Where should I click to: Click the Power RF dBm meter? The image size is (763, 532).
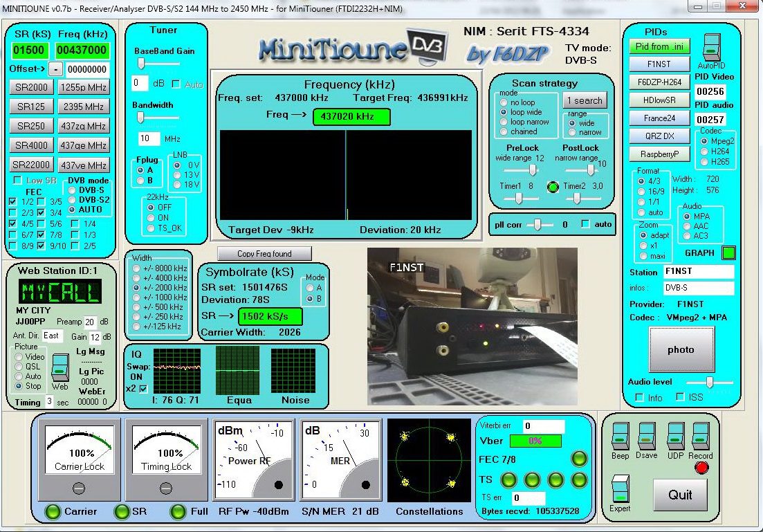click(x=254, y=460)
